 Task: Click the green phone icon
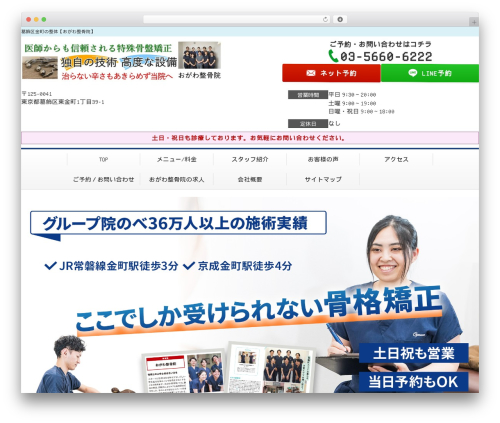(333, 56)
